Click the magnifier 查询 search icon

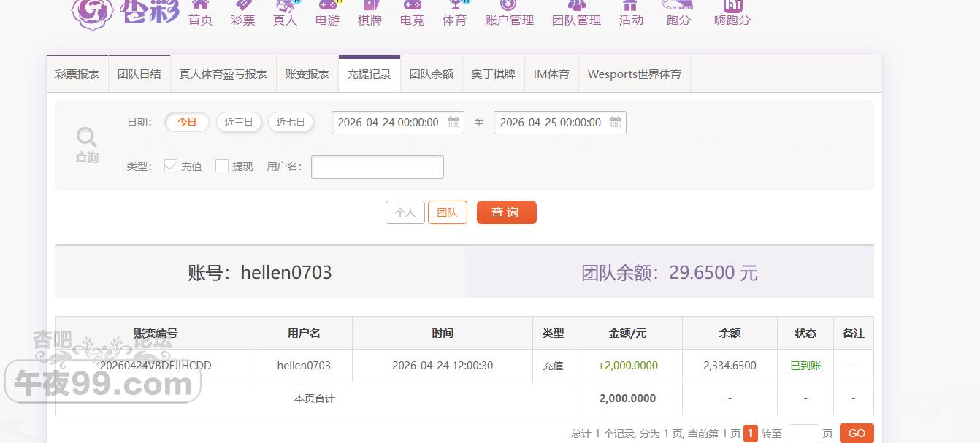87,145
